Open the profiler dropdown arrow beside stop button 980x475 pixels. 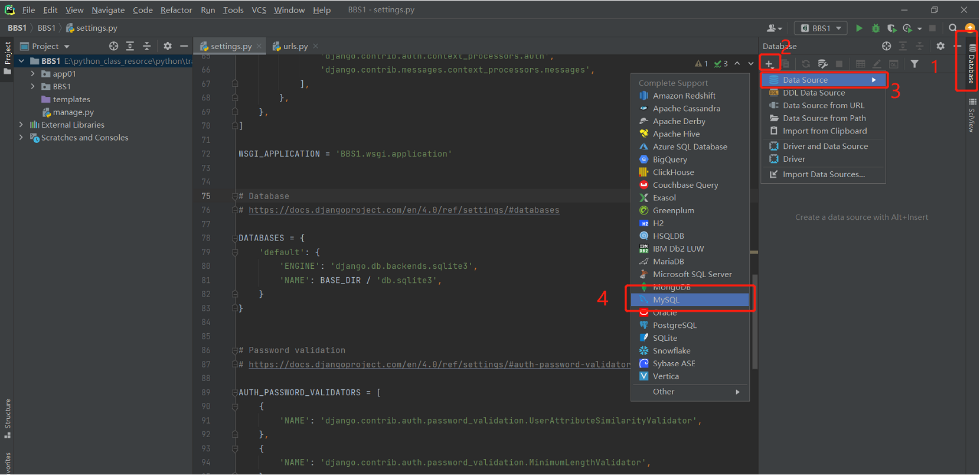pos(920,28)
